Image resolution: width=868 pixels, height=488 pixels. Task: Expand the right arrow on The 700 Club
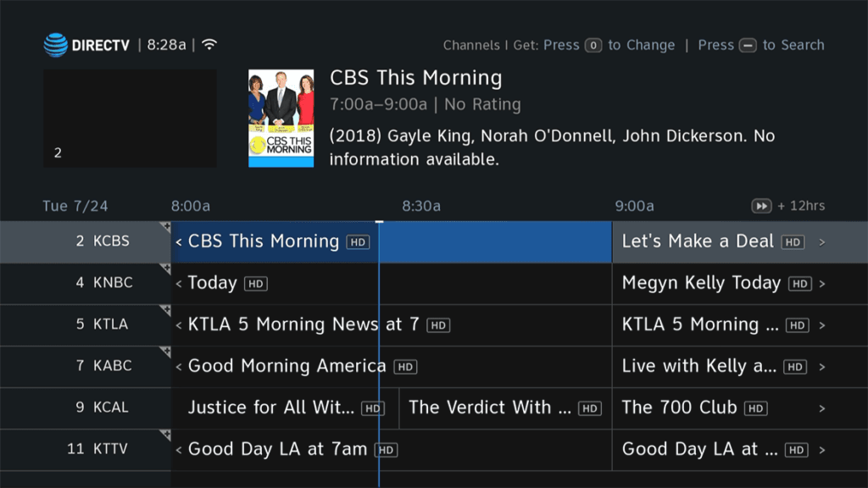coord(821,408)
